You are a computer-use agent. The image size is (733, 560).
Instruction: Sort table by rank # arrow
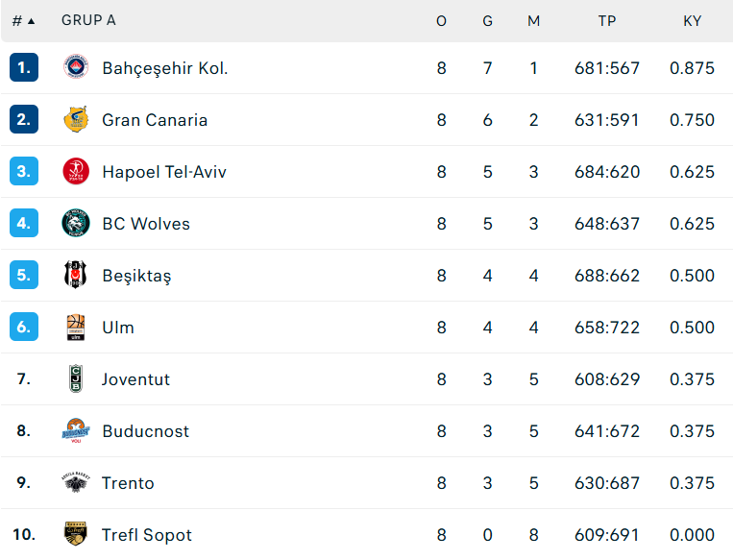(x=23, y=20)
